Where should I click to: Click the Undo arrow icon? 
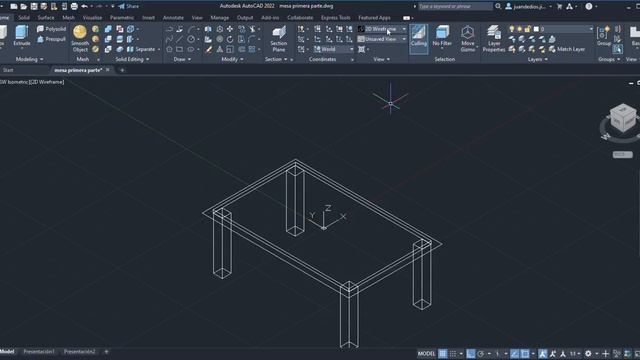(84, 6)
